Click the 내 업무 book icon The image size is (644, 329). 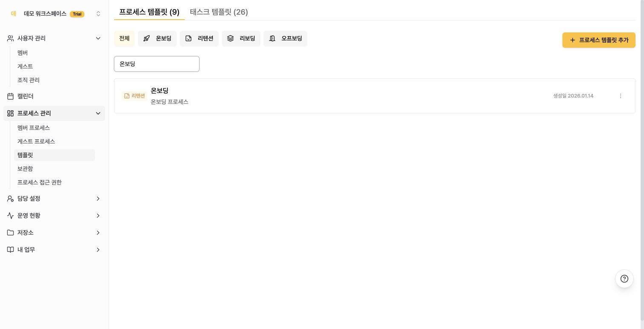[x=11, y=250]
